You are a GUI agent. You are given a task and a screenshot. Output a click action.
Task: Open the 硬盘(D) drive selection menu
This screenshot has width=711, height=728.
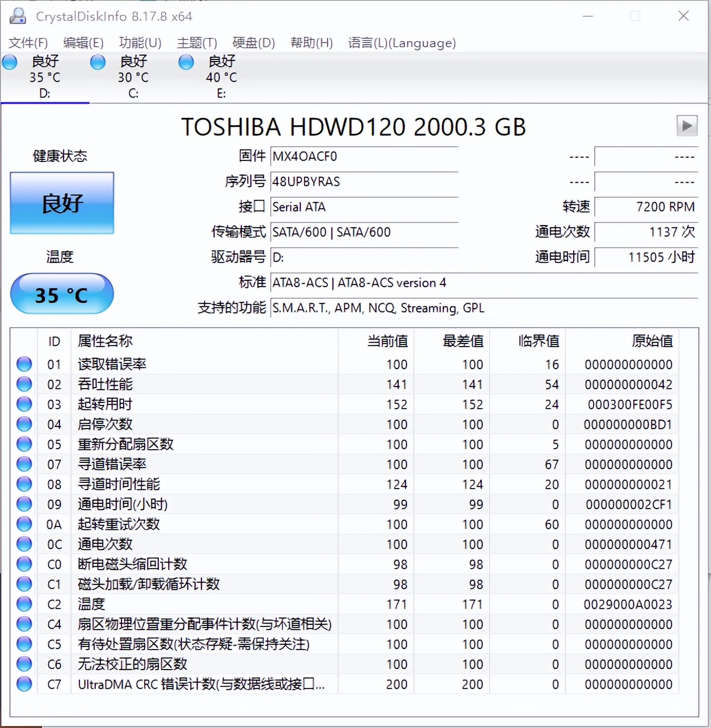tap(253, 43)
